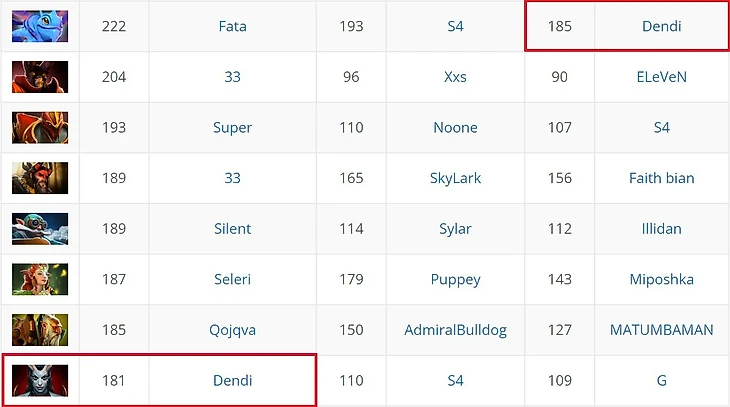The height and width of the screenshot is (407, 730).
Task: Click the Dendi link next to 181
Action: [232, 380]
